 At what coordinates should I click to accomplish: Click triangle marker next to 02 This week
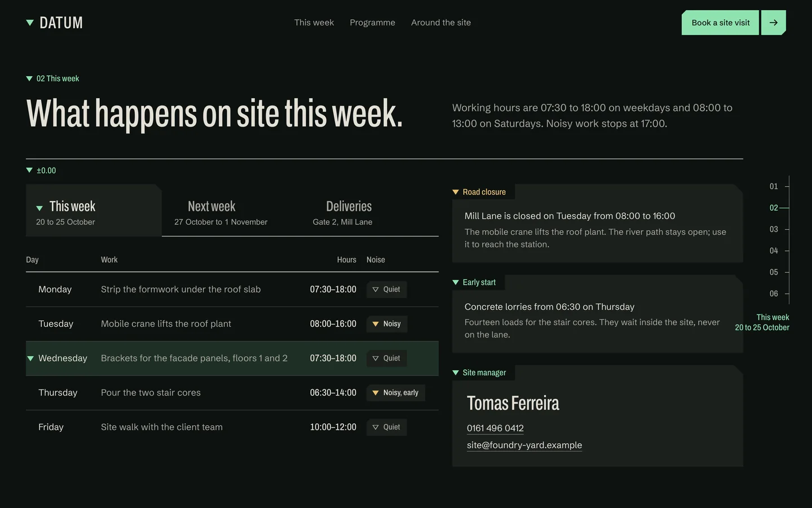point(29,78)
